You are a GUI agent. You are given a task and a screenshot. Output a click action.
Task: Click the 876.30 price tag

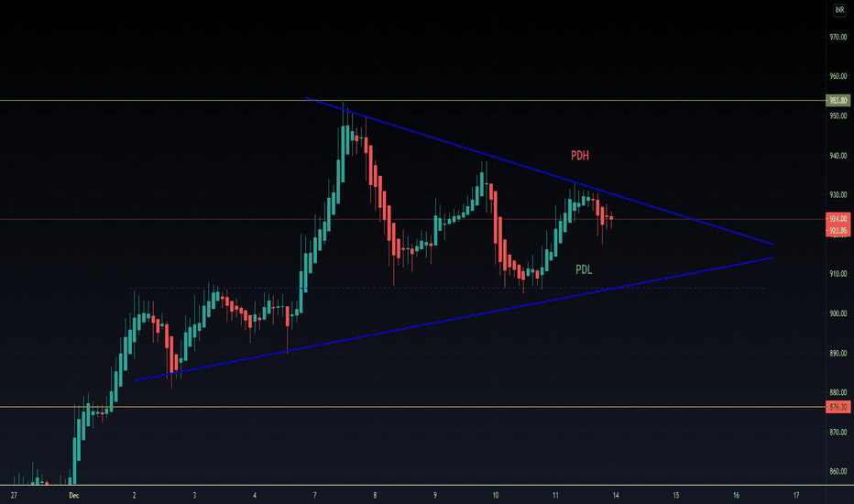[838, 407]
